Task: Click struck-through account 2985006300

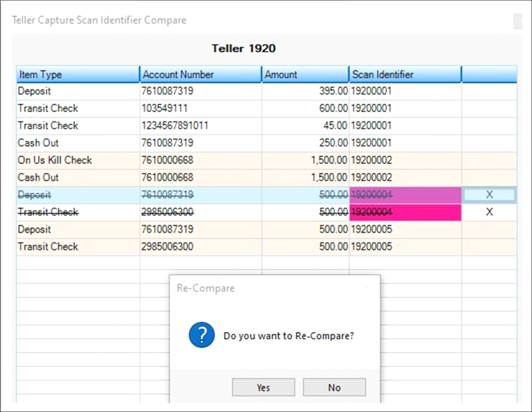Action: click(x=167, y=212)
